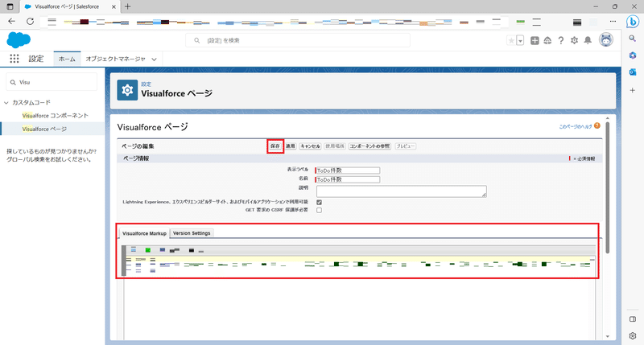Open Edge sidebar settings gear
The image size is (644, 345).
(x=633, y=335)
